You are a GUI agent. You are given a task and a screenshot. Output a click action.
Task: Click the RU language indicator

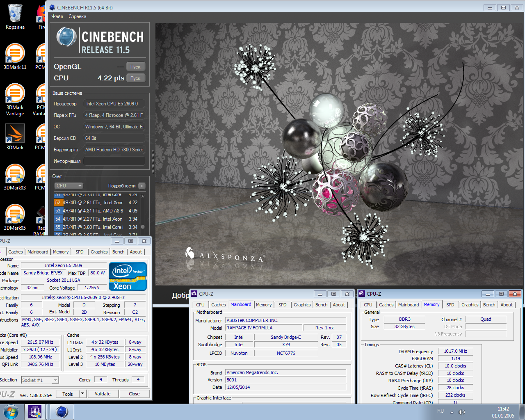tap(441, 411)
